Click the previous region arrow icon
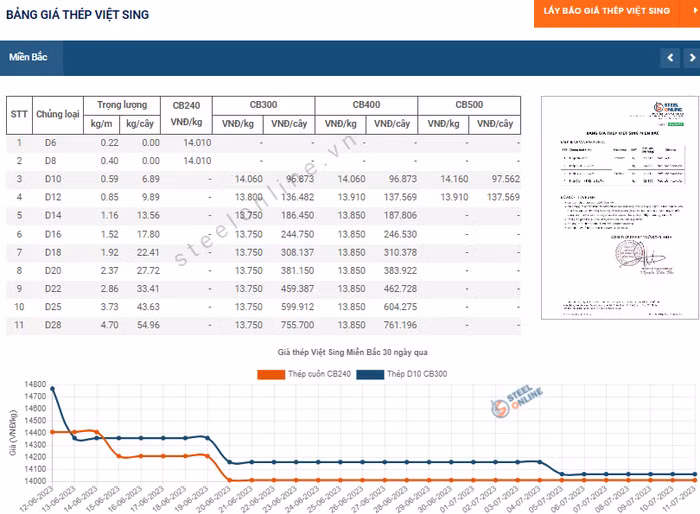 point(670,58)
